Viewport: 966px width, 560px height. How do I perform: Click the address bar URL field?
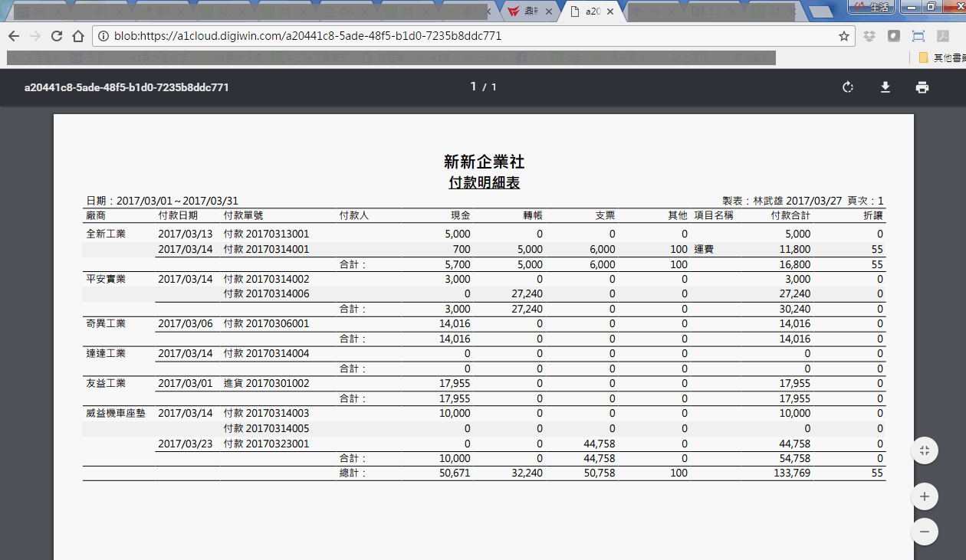pos(472,36)
